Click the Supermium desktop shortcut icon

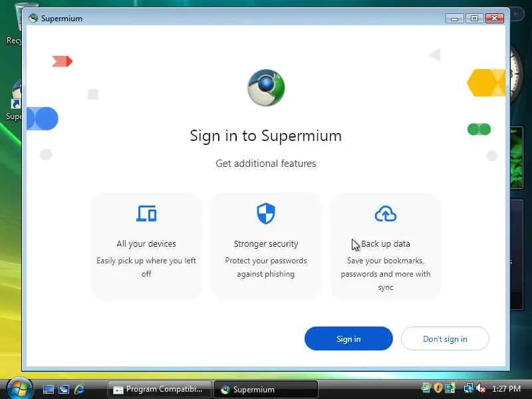(x=15, y=94)
